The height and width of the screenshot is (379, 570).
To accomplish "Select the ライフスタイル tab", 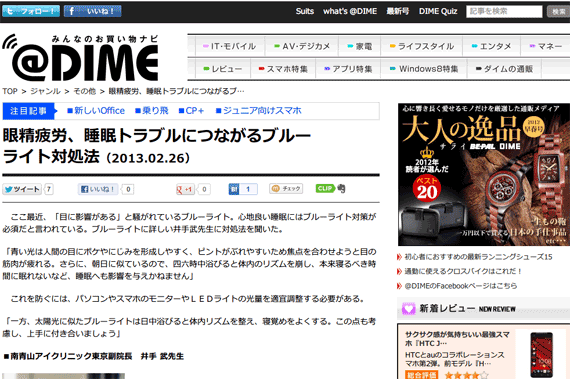I will 422,46.
